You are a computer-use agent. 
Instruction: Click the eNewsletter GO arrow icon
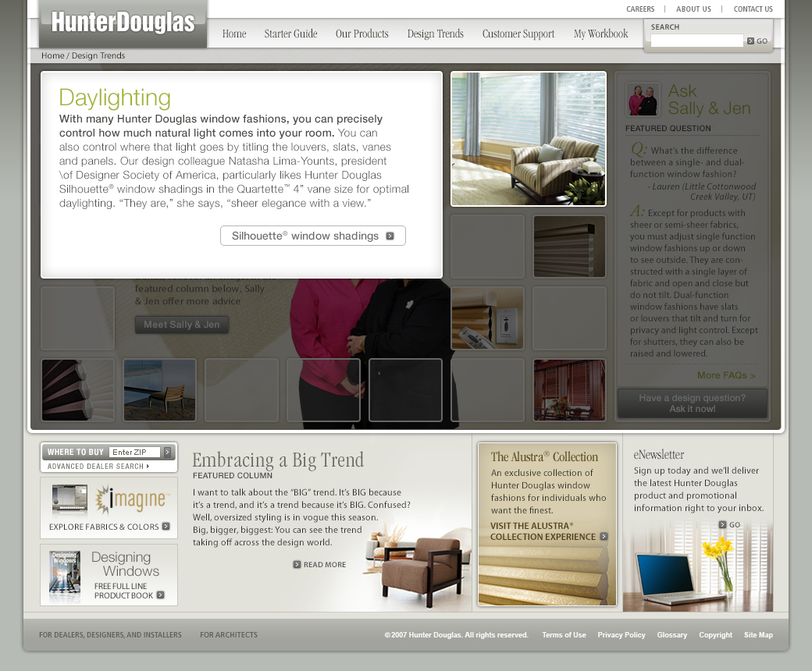[722, 524]
